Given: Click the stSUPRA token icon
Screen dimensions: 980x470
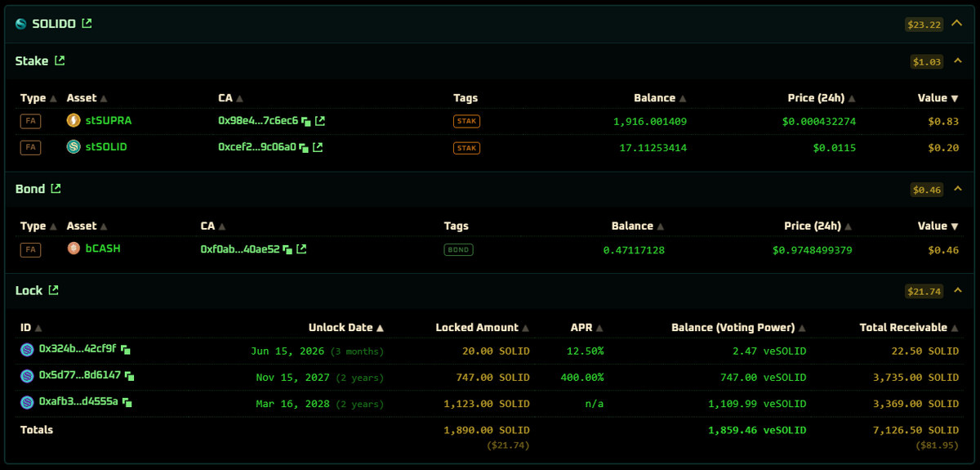Looking at the screenshot, I should 73,121.
